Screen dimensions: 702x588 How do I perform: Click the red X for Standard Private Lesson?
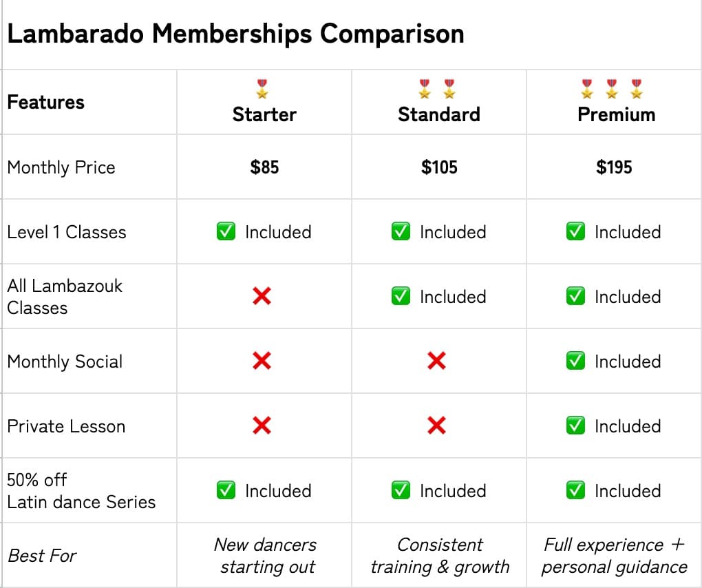click(x=436, y=426)
